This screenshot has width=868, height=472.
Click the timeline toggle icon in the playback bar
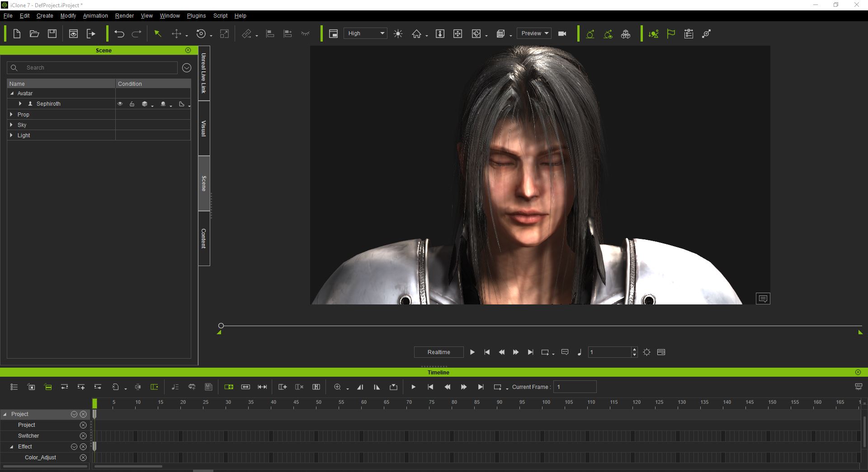[x=661, y=352]
